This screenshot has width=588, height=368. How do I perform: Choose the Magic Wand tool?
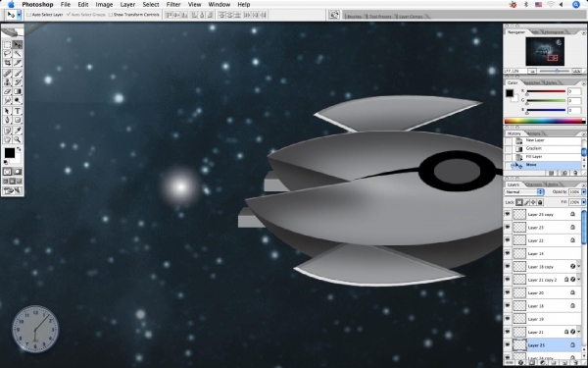tap(18, 54)
